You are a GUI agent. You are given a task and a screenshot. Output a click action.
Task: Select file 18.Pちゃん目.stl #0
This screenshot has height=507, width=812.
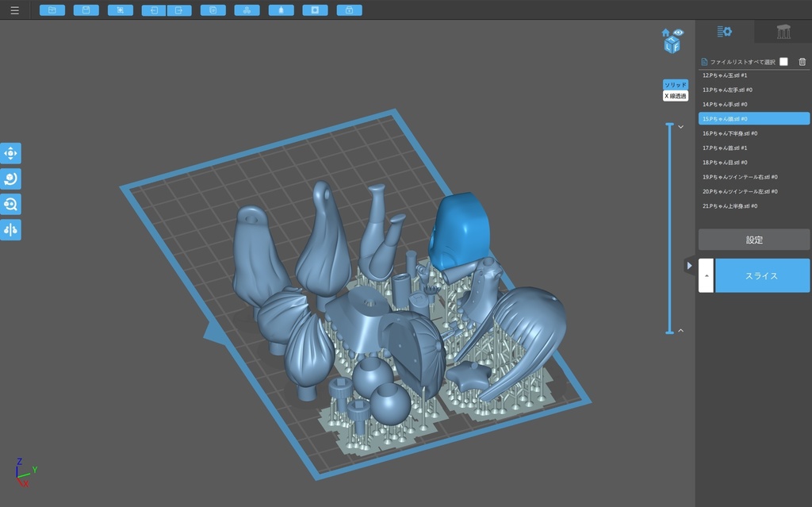tap(754, 163)
